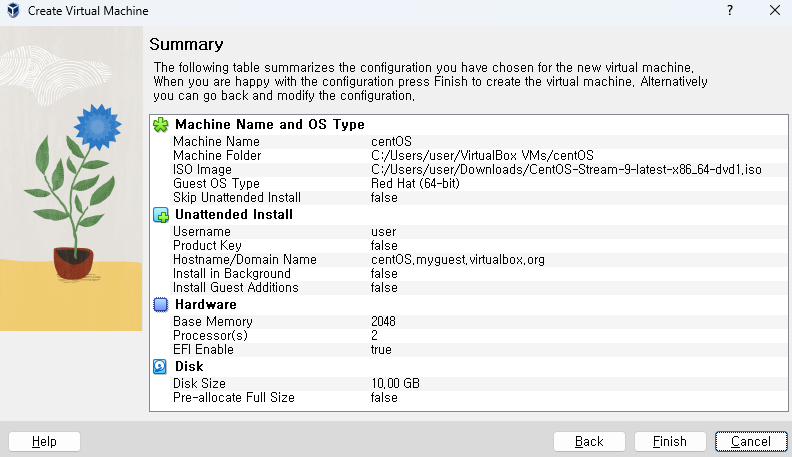
Task: Select the Disk section header
Action: tap(189, 367)
